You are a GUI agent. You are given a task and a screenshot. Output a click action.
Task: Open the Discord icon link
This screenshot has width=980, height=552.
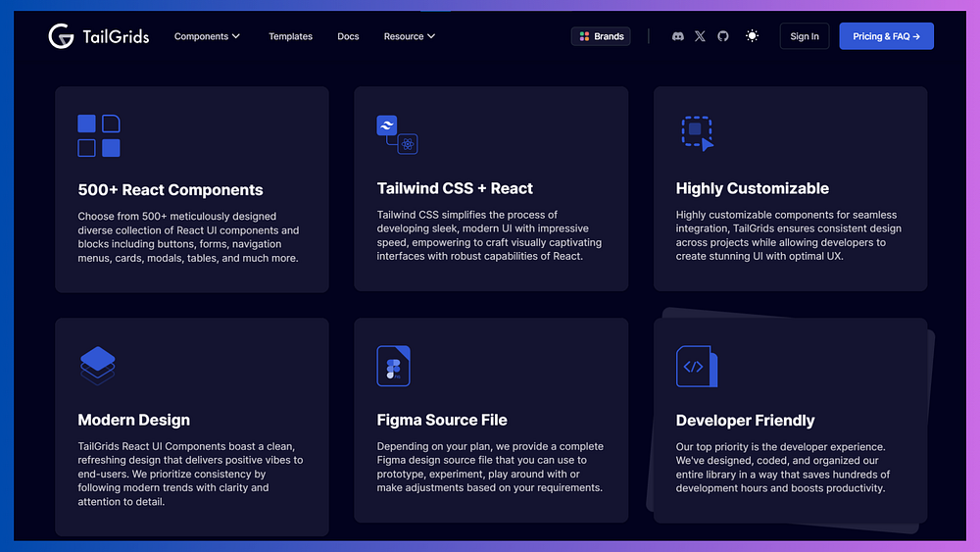pyautogui.click(x=677, y=36)
